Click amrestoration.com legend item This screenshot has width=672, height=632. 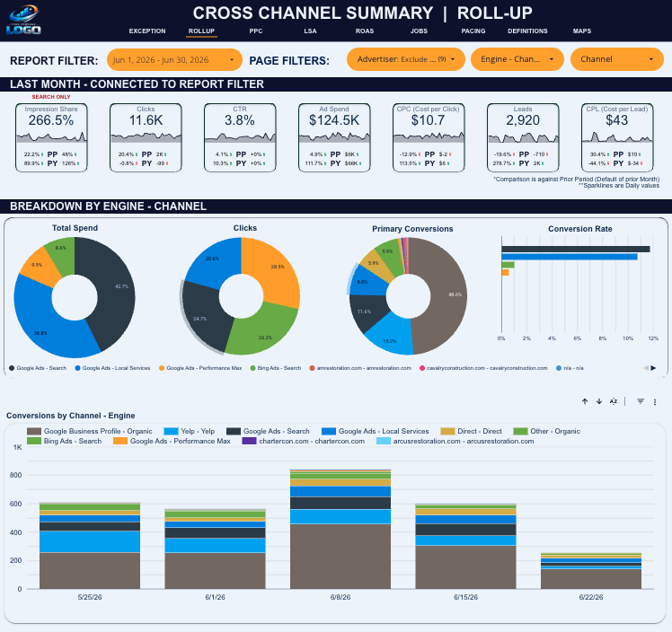point(360,368)
